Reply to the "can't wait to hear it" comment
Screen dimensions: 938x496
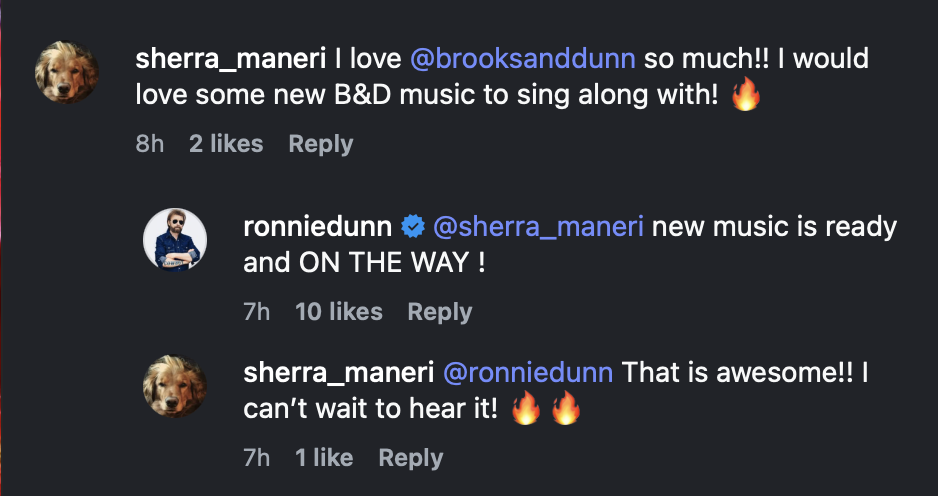[x=411, y=459]
